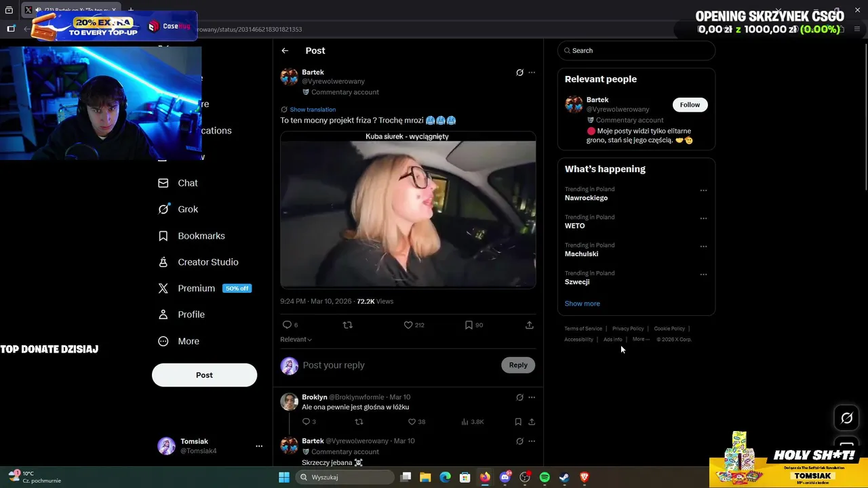Open Bartek's profile avatar on the post
Screen dimensions: 868x488
(290, 77)
